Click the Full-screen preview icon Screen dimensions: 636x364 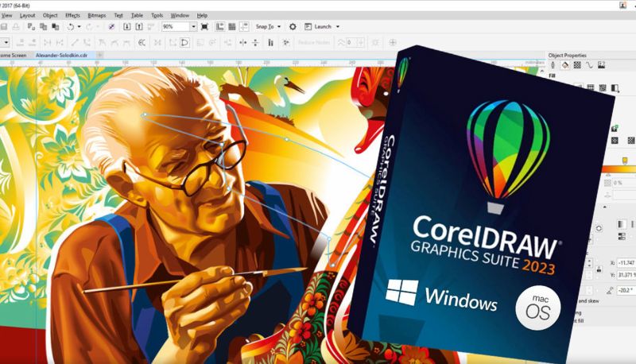tap(204, 26)
